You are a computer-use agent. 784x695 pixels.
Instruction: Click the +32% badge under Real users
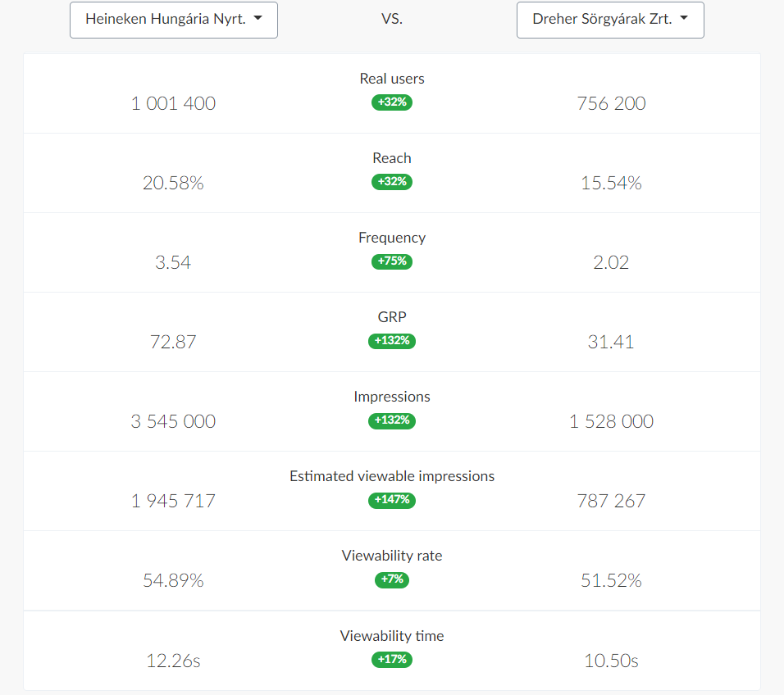[392, 102]
